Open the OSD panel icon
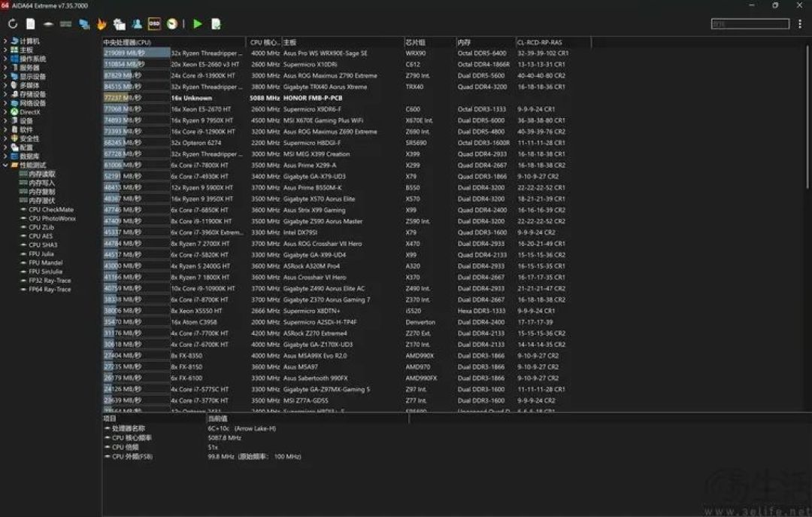The width and height of the screenshot is (812, 517). 154,24
